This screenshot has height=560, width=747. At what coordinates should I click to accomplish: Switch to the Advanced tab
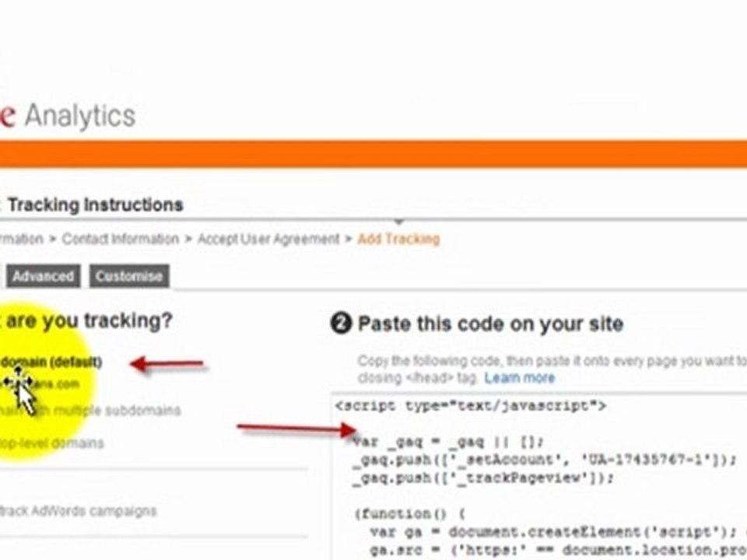pos(44,276)
